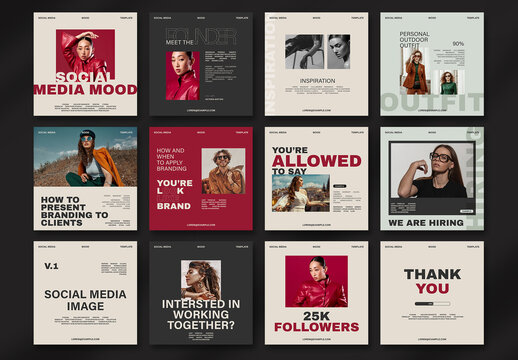
Task: Open the You're Allowed to Say card
Action: [x=316, y=178]
